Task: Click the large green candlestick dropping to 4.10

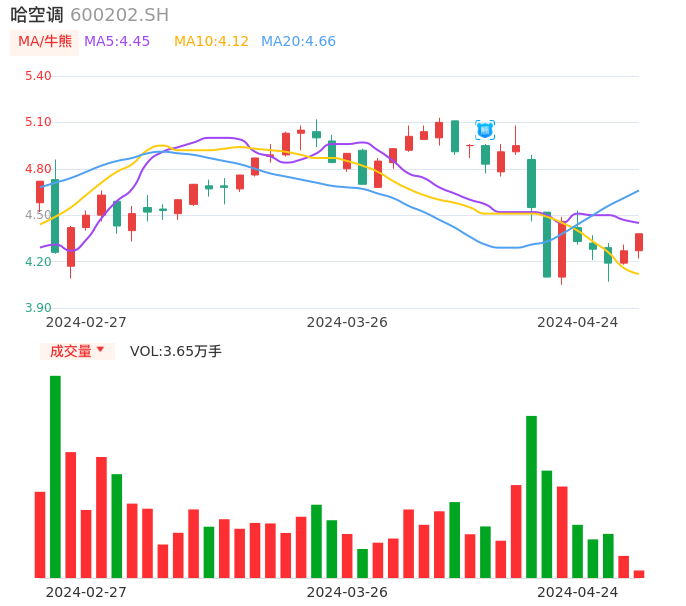Action: [x=547, y=244]
